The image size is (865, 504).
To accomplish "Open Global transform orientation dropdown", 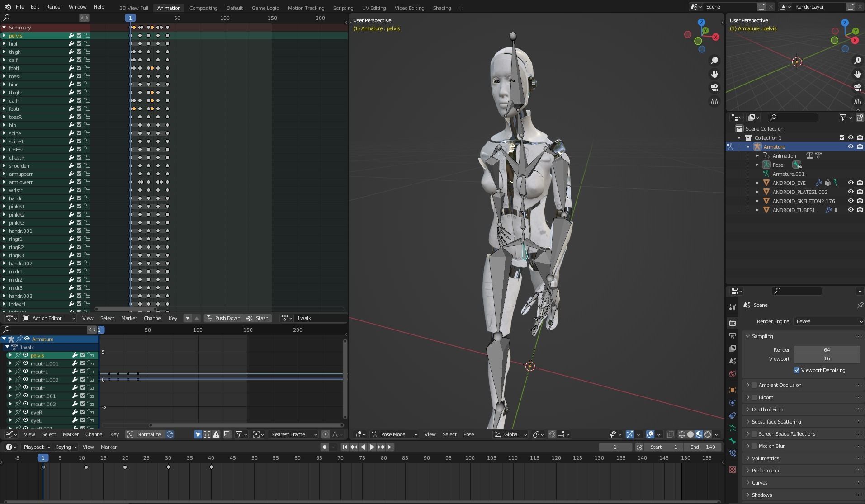I will [511, 434].
